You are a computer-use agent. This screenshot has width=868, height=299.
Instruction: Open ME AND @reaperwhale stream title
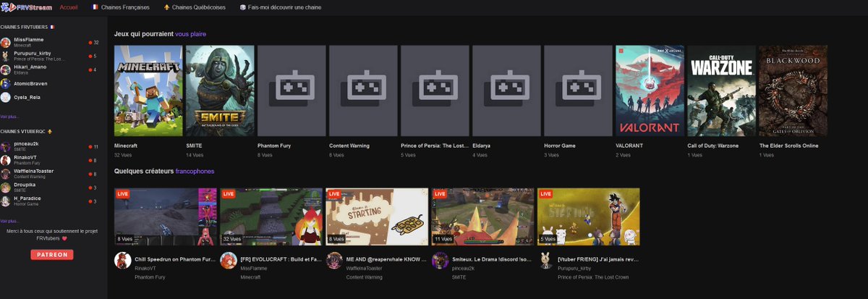(x=386, y=258)
